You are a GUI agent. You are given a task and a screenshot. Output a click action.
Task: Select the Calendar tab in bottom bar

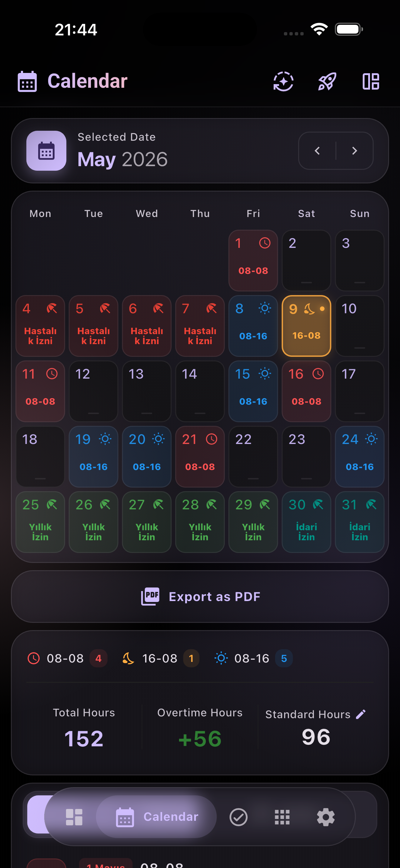point(156,817)
